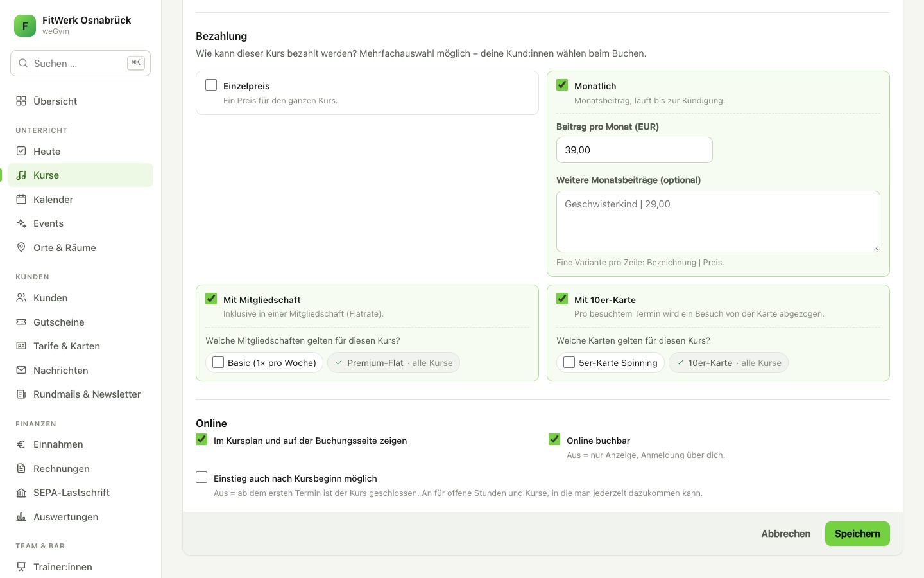Screen dimensions: 924x578
Task: Click the Kalender calendar icon
Action: click(x=21, y=199)
